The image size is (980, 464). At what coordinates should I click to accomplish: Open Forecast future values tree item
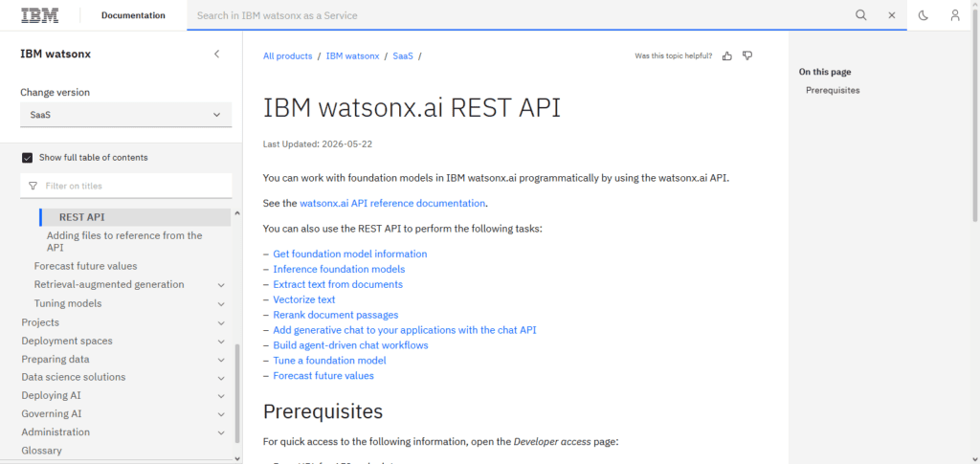(x=85, y=266)
